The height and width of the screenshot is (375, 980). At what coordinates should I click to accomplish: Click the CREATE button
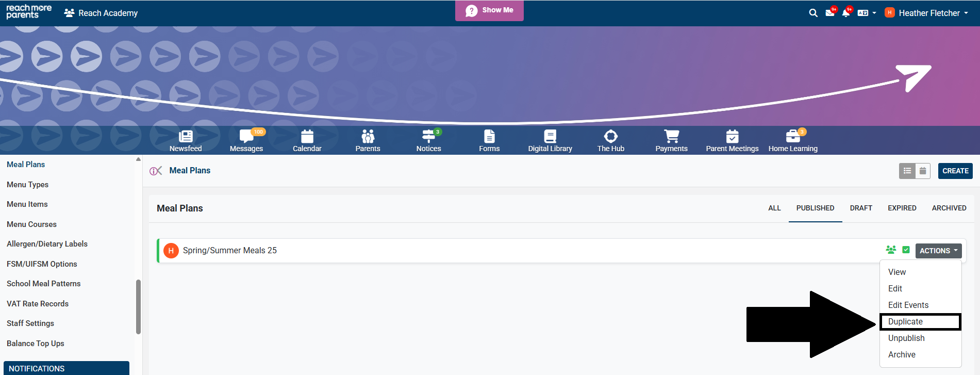[x=955, y=171]
